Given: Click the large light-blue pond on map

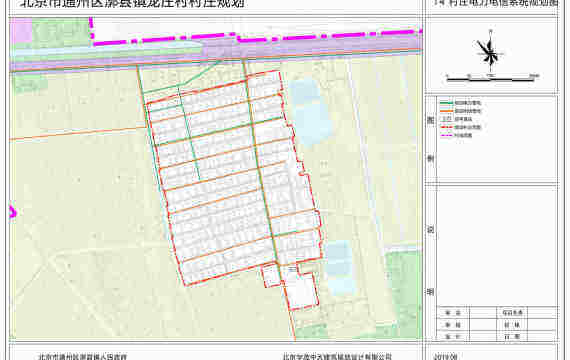Looking at the screenshot, I should tap(310, 111).
